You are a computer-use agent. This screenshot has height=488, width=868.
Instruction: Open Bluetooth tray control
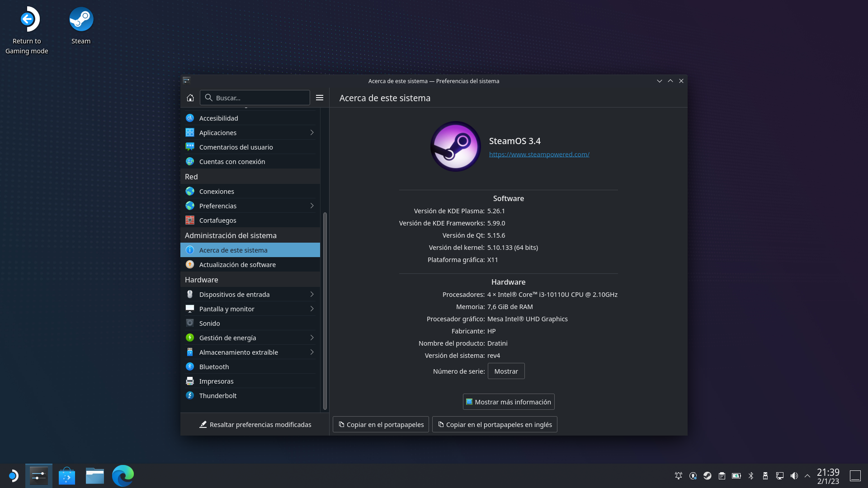coord(751,475)
